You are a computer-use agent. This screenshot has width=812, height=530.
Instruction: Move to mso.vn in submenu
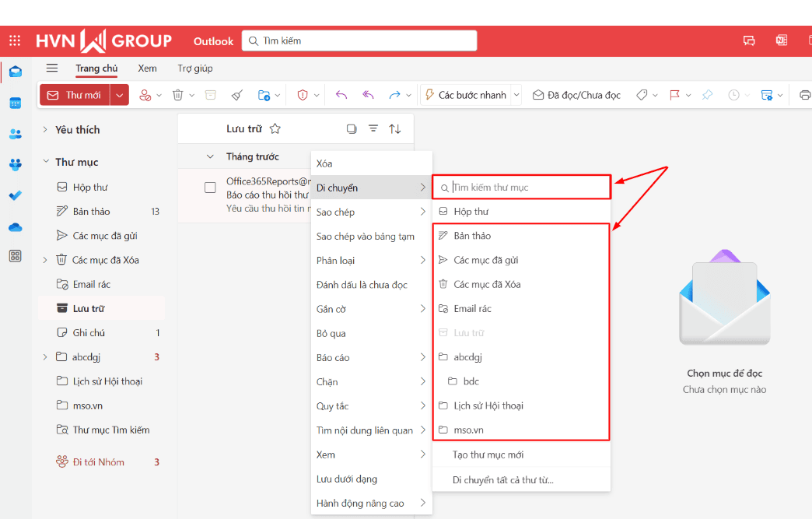pyautogui.click(x=521, y=430)
